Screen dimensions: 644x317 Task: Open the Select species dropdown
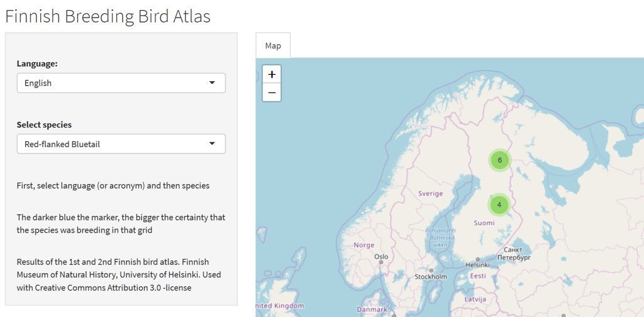click(x=121, y=144)
